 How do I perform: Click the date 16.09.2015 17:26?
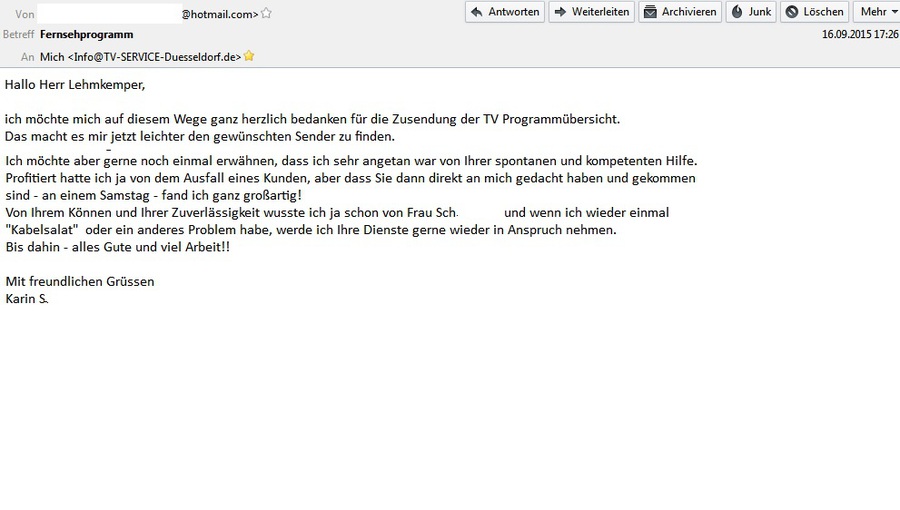859,34
